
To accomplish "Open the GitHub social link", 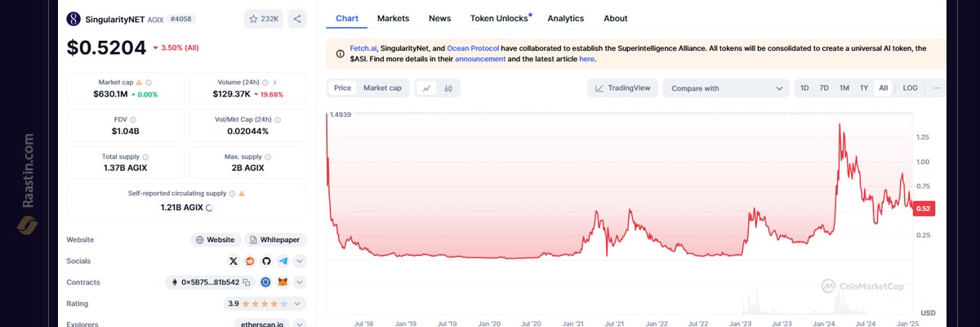I will [266, 261].
